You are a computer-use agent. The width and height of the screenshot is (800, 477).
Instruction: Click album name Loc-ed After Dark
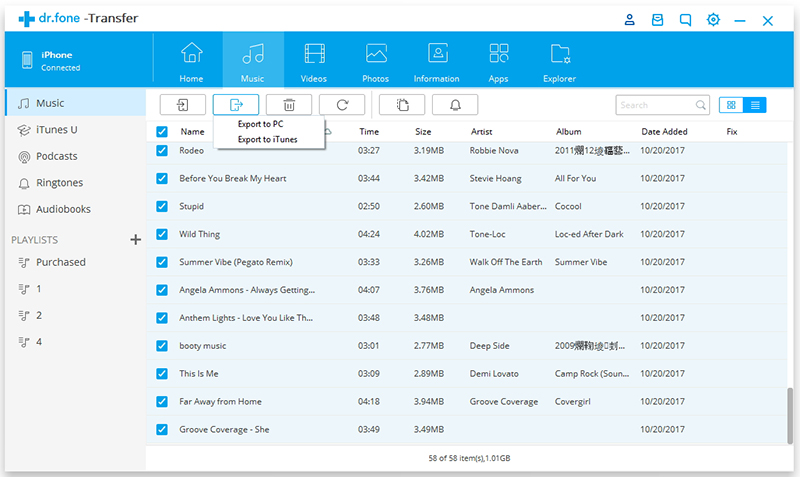(589, 234)
